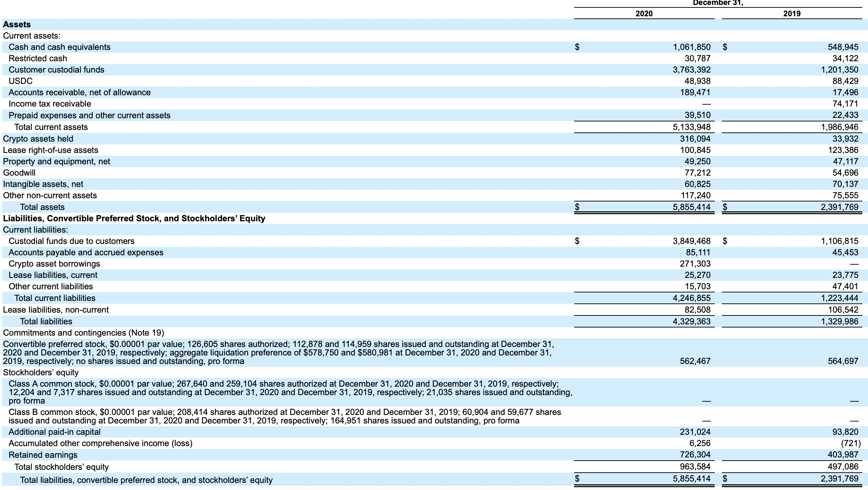Click the 2020 cash value 1,061,850

(691, 47)
